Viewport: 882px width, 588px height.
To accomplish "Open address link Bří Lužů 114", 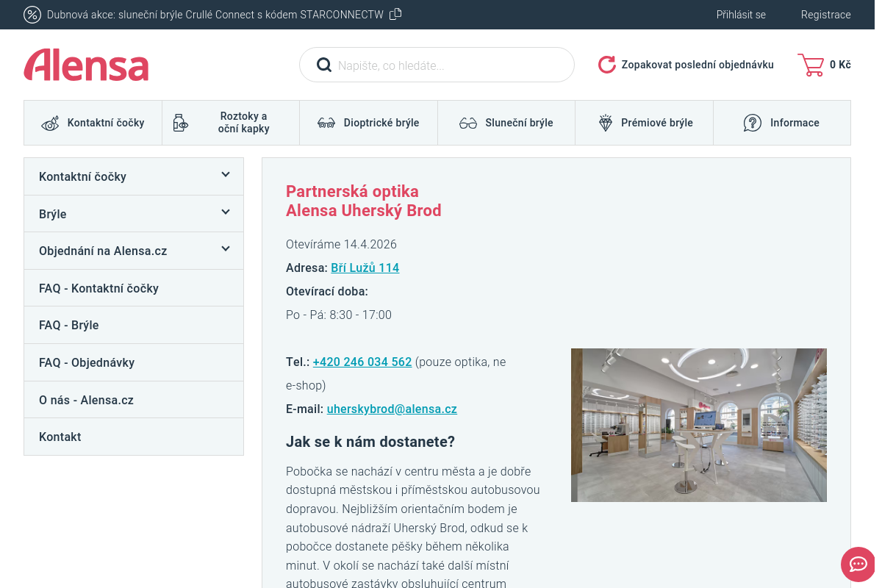I will pyautogui.click(x=365, y=268).
